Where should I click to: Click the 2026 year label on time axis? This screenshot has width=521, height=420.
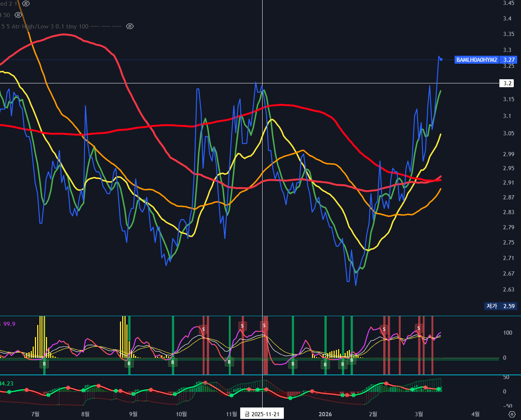pyautogui.click(x=325, y=414)
